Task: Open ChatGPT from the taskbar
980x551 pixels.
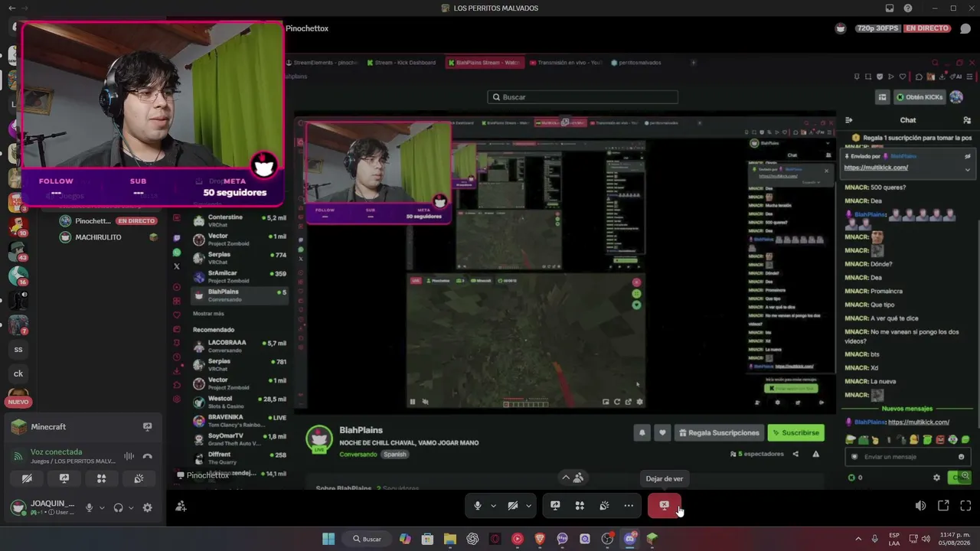Action: pyautogui.click(x=472, y=539)
